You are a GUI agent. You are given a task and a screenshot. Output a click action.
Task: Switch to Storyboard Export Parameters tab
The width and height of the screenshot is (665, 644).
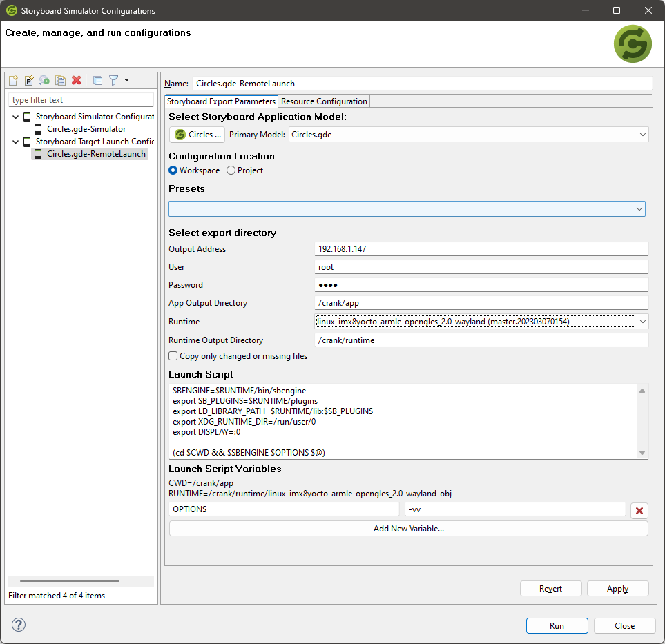(x=221, y=101)
